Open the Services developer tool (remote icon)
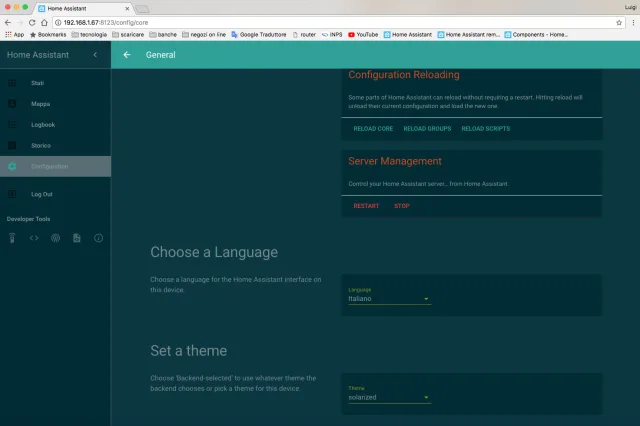Viewport: 640px width, 426px height. coord(12,238)
